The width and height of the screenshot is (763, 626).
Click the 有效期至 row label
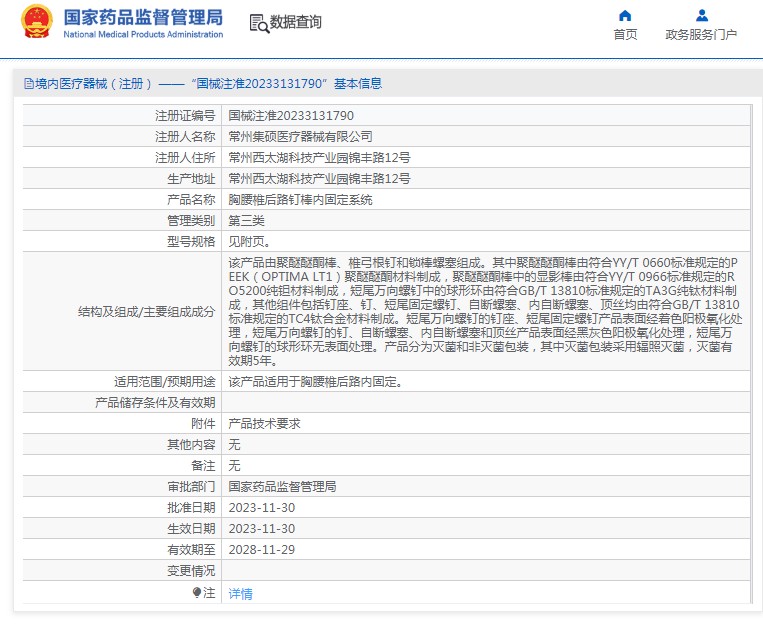(191, 550)
